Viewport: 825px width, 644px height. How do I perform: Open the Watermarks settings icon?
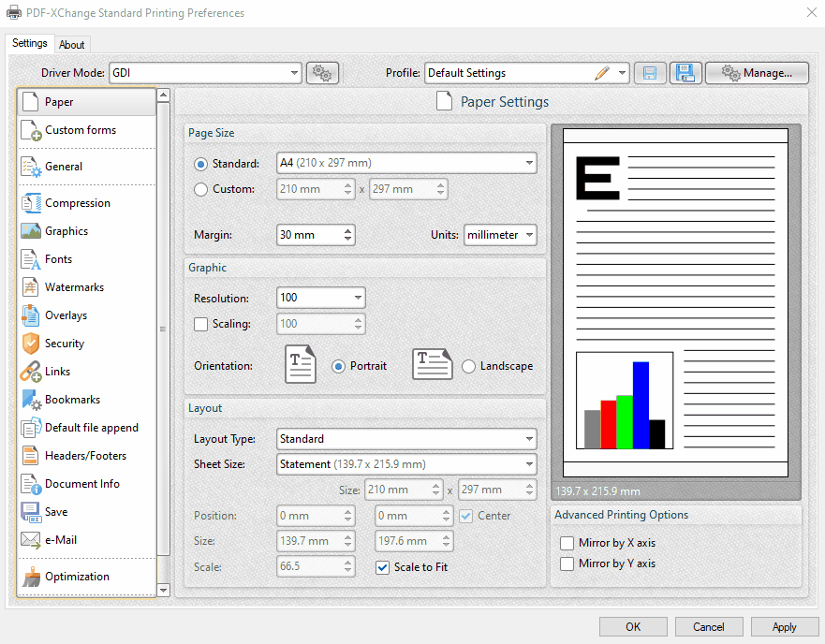point(31,287)
